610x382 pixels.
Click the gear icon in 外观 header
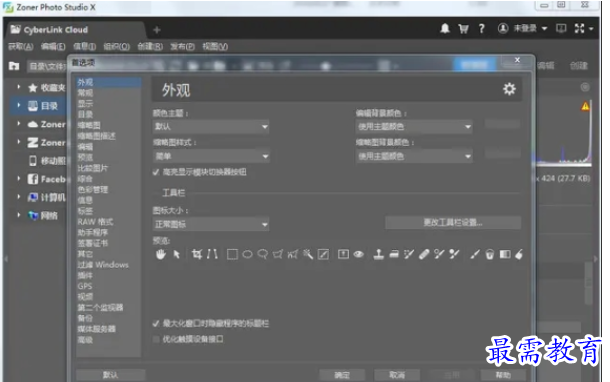point(509,89)
